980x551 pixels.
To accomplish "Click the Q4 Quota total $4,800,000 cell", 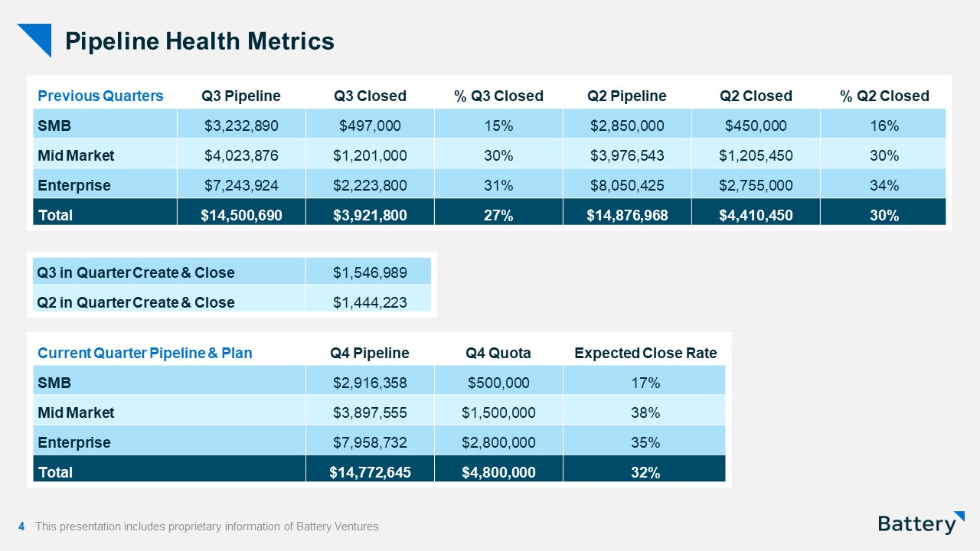I will point(498,472).
